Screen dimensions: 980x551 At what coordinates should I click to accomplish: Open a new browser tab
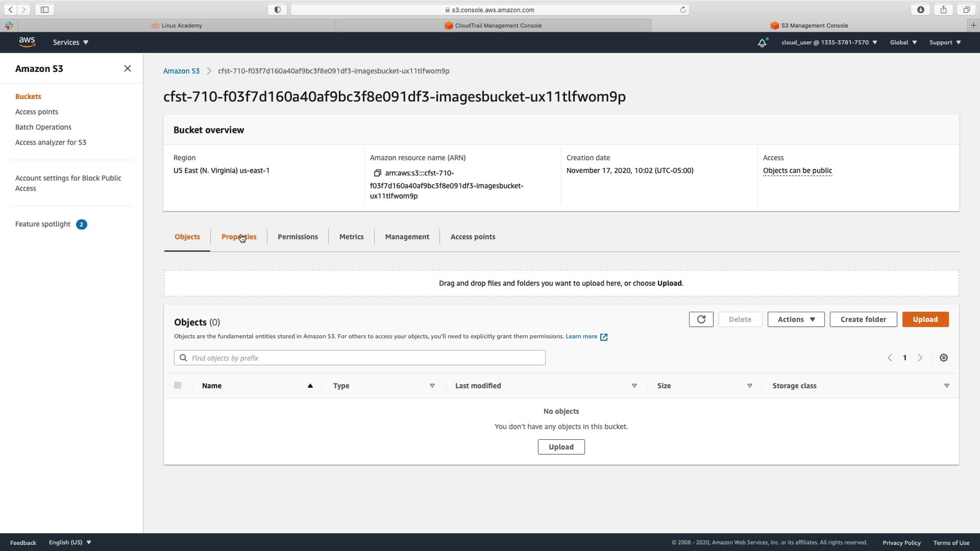pyautogui.click(x=973, y=25)
